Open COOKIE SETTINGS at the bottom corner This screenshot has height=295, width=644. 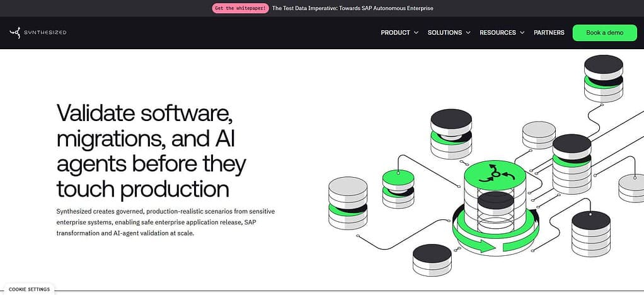(29, 289)
